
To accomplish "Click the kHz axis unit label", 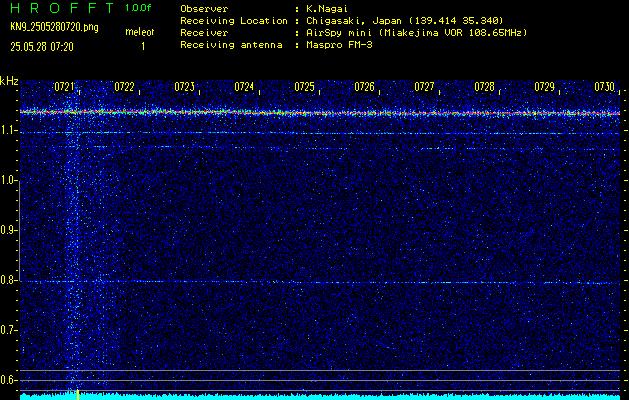I will tap(9, 81).
